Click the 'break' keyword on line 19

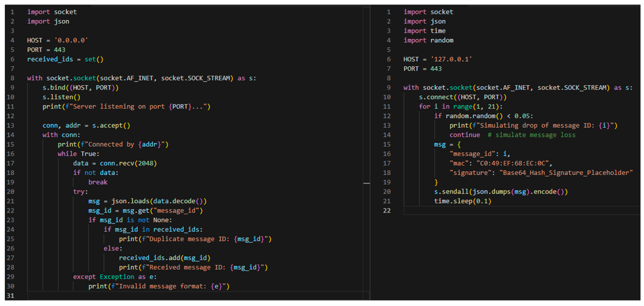98,182
